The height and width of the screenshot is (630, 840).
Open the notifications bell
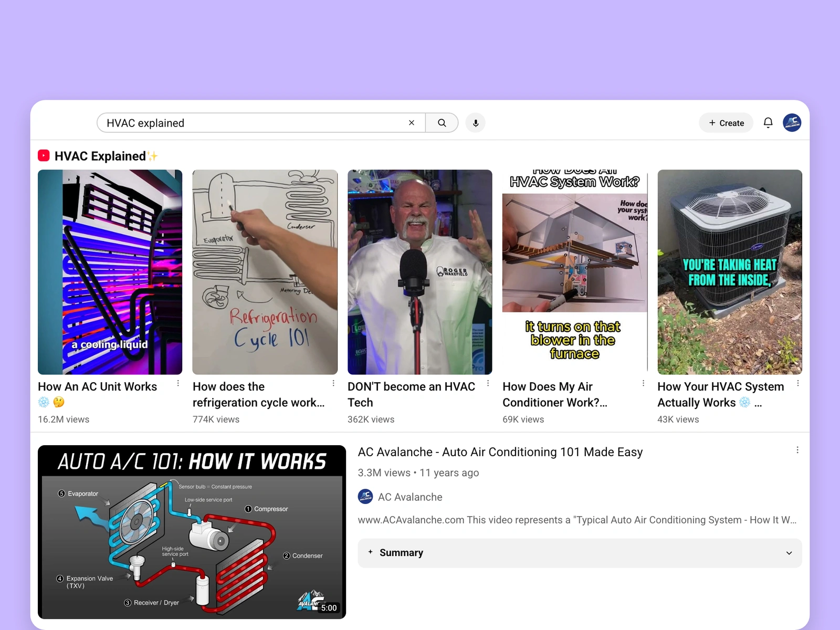click(768, 123)
